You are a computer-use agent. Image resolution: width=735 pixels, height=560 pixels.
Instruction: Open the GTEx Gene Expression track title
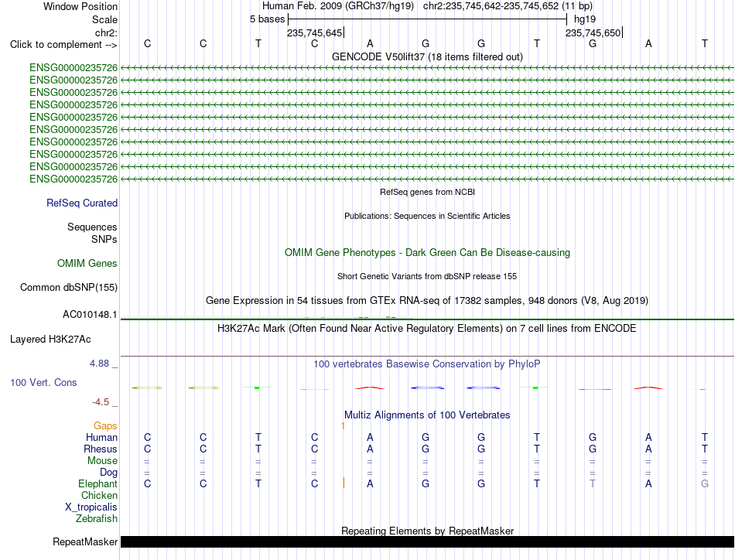(x=427, y=300)
